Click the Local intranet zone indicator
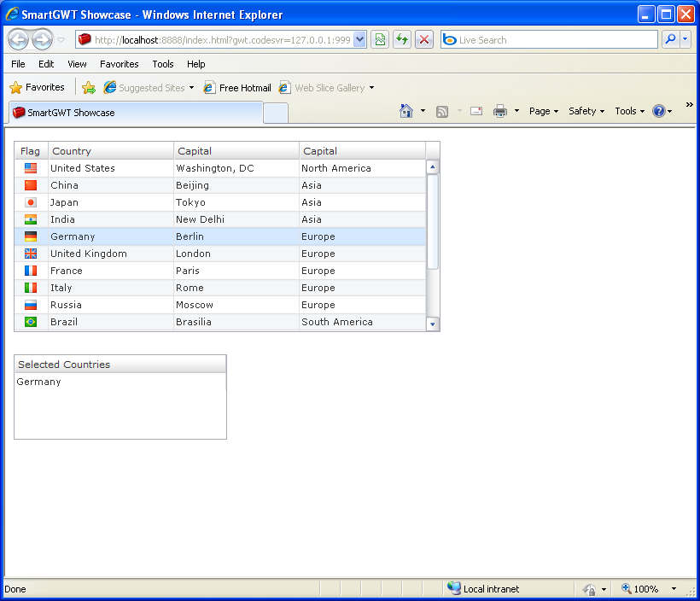The image size is (700, 601). click(x=483, y=589)
